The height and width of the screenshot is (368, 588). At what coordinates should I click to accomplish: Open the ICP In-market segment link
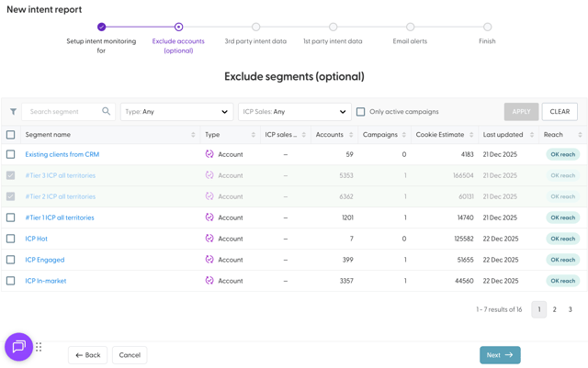[x=46, y=281]
